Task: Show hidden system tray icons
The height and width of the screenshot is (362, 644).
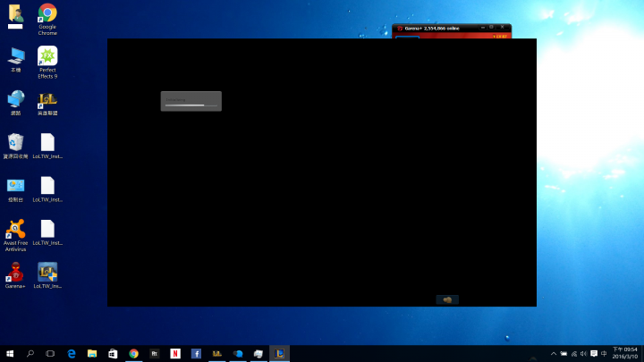Action: tap(554, 353)
